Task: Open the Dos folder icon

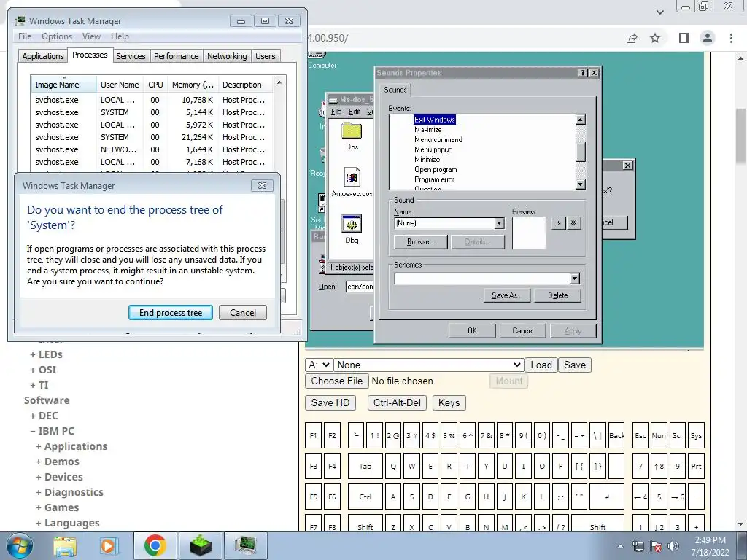Action: pos(352,136)
